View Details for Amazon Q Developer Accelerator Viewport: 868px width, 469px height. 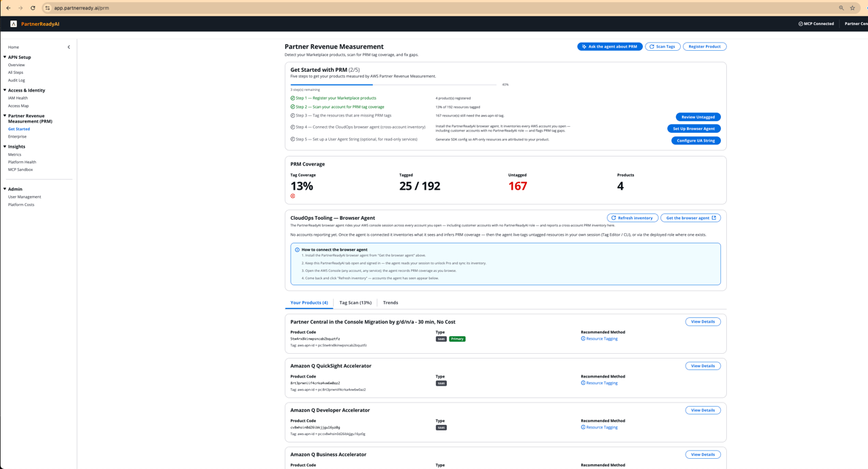point(703,410)
